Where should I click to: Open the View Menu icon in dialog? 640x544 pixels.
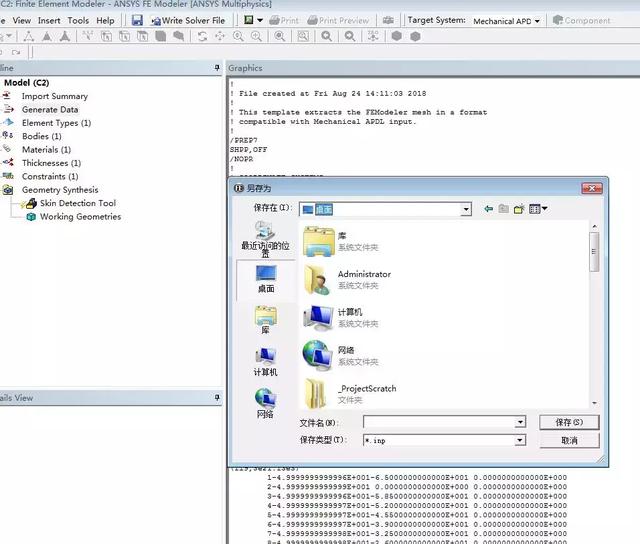(x=538, y=209)
